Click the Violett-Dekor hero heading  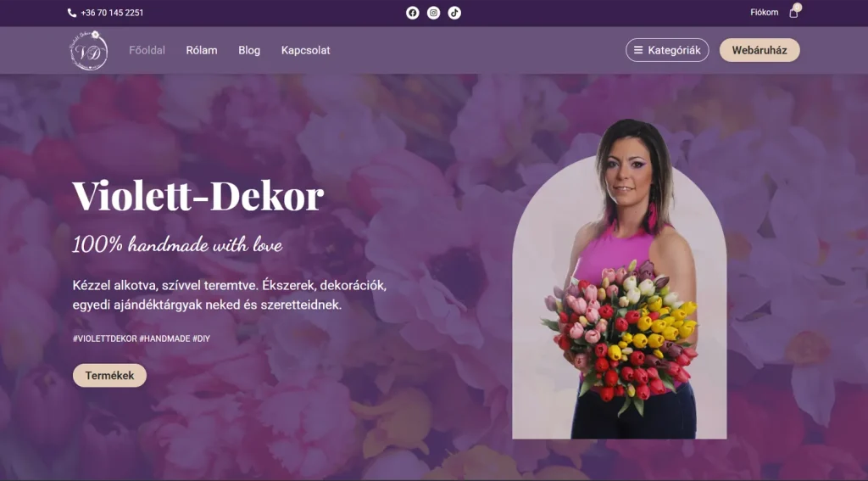pyautogui.click(x=198, y=196)
